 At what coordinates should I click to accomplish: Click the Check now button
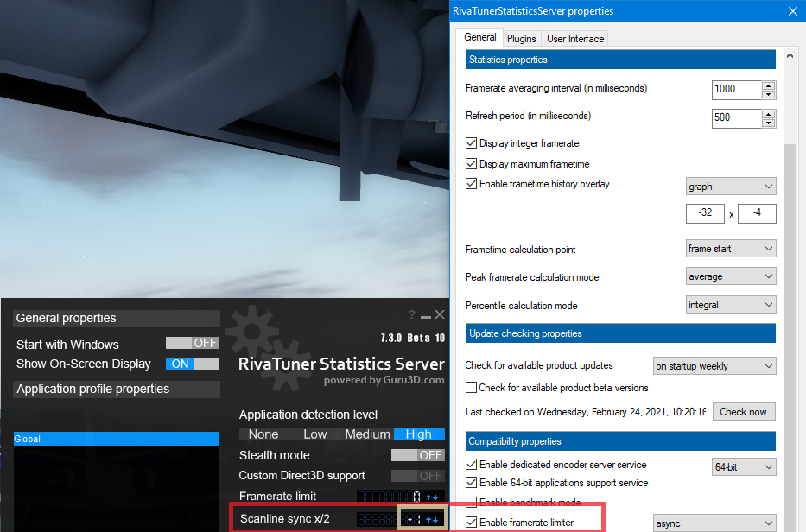coord(743,412)
